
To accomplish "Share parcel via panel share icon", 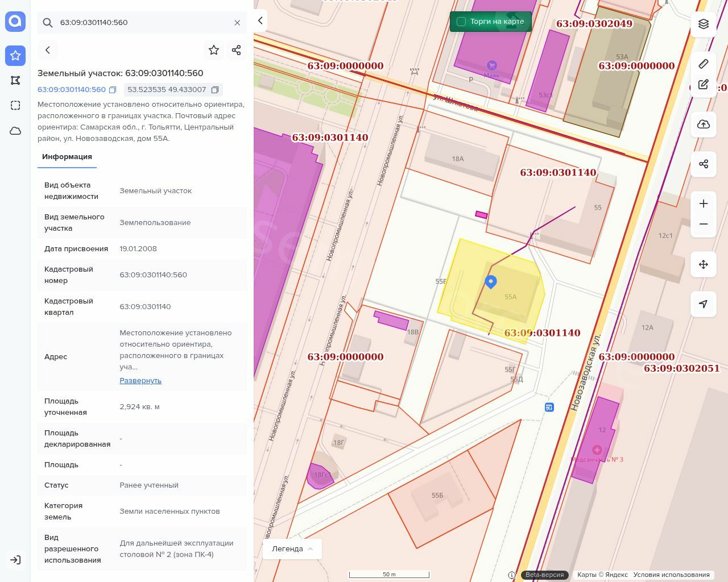I will (237, 50).
